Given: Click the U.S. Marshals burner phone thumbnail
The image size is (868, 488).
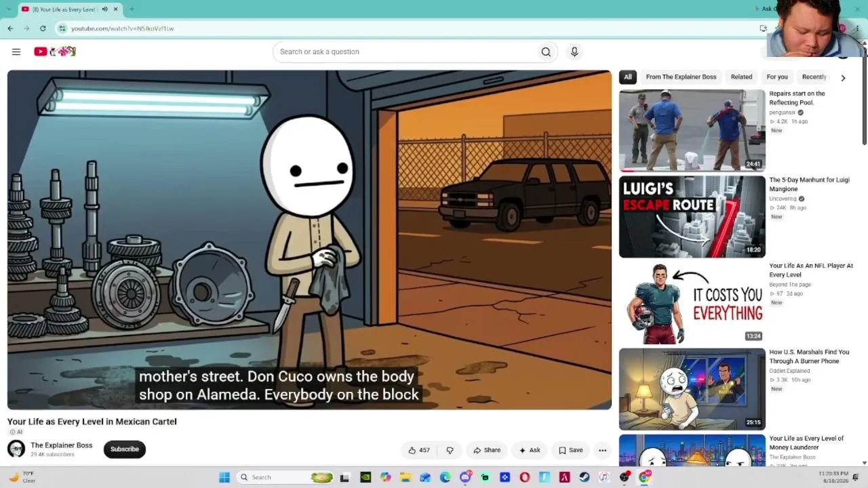Looking at the screenshot, I should [x=692, y=389].
